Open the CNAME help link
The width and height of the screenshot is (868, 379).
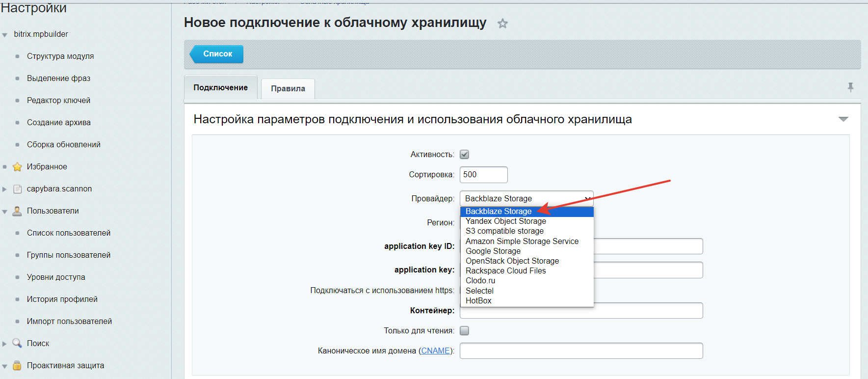coord(435,351)
